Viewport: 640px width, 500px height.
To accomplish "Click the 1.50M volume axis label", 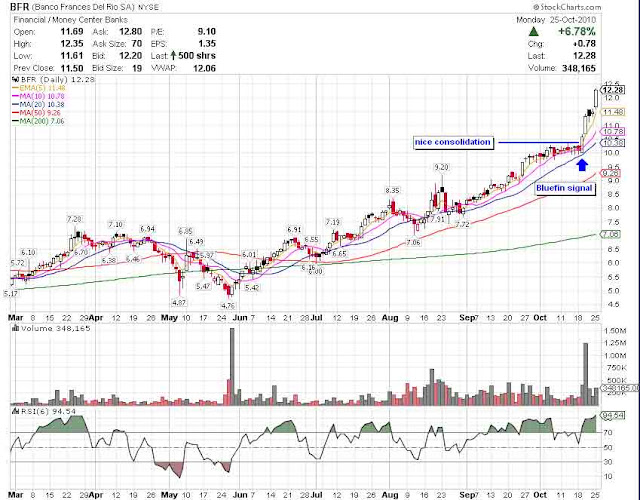I will pyautogui.click(x=614, y=331).
